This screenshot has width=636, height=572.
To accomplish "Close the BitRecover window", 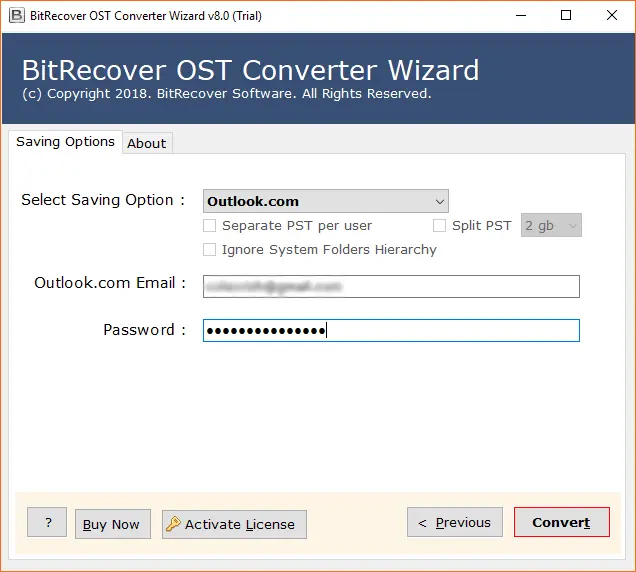I will [612, 15].
